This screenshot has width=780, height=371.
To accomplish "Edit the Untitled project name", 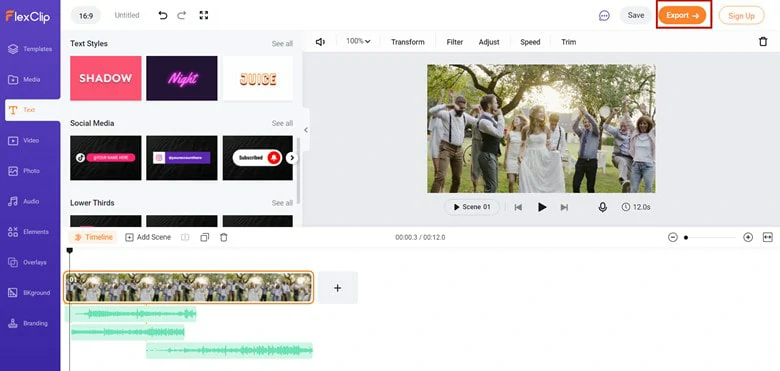I will pyautogui.click(x=127, y=15).
